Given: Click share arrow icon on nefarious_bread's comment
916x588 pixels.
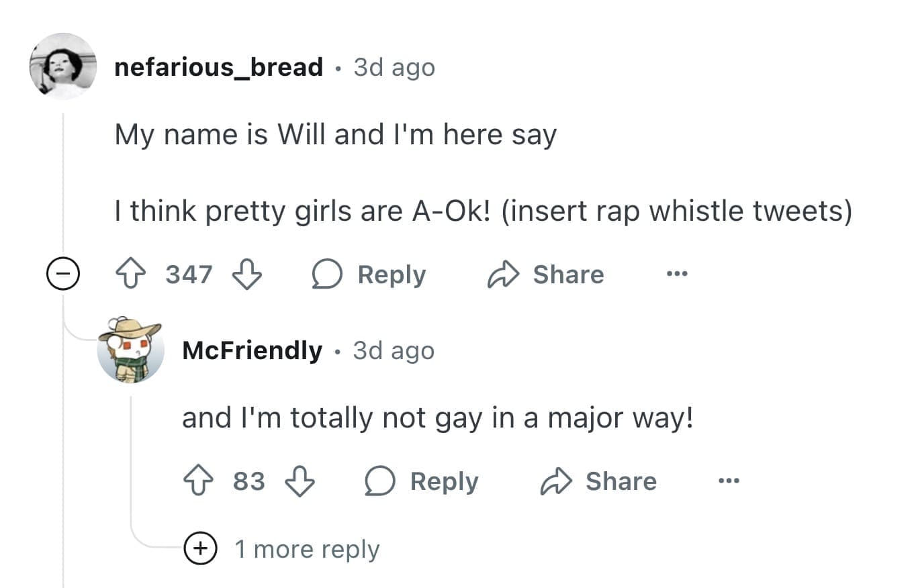Looking at the screenshot, I should click(502, 275).
